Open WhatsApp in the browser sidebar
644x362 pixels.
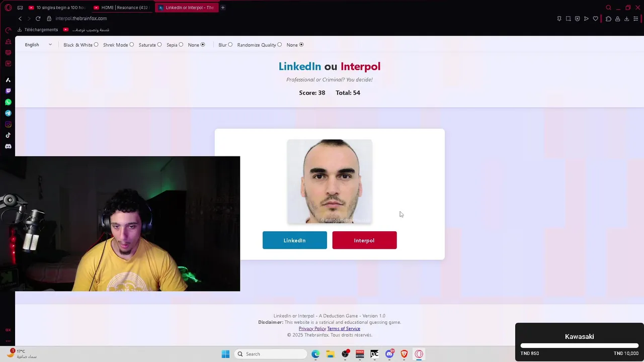coord(8,102)
